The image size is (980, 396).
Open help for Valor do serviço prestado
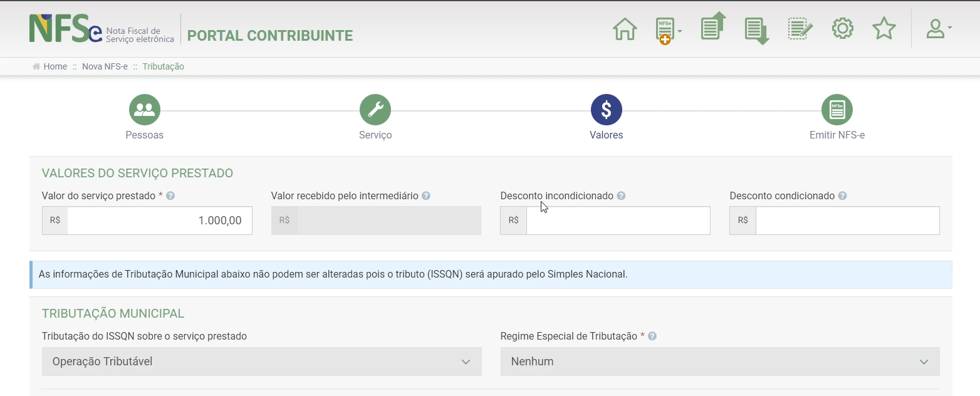[x=170, y=195]
